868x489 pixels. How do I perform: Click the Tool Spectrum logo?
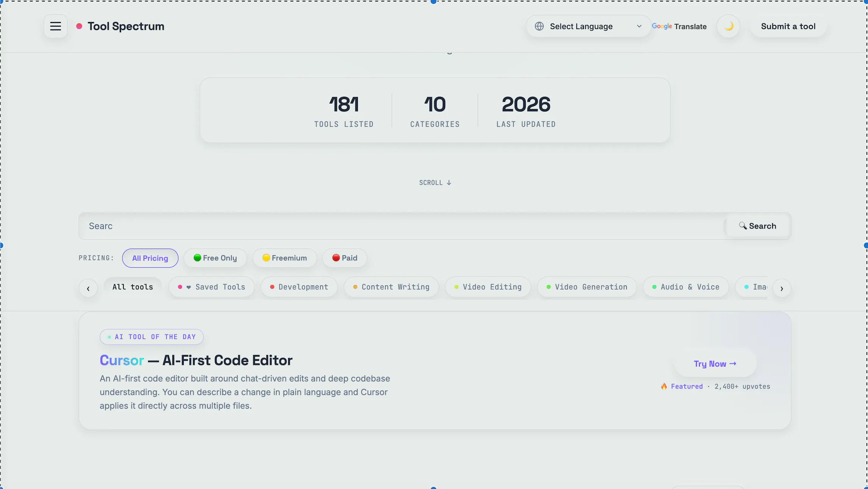tap(120, 26)
